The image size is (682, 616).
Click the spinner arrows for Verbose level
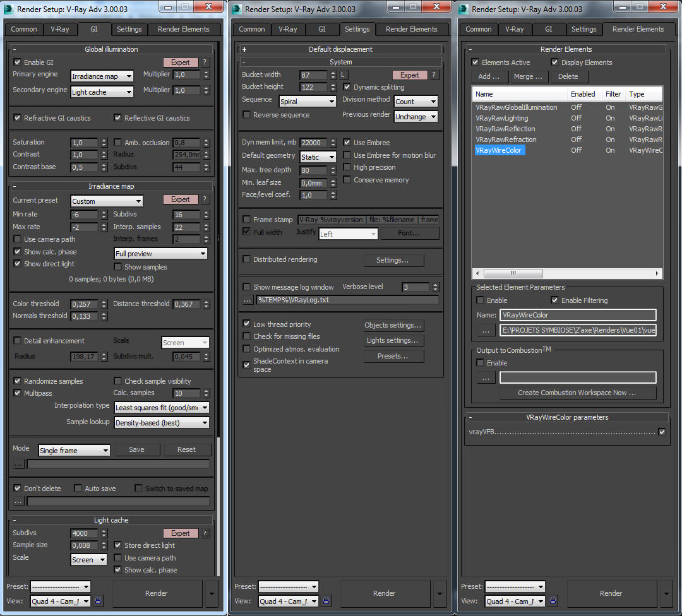click(435, 287)
